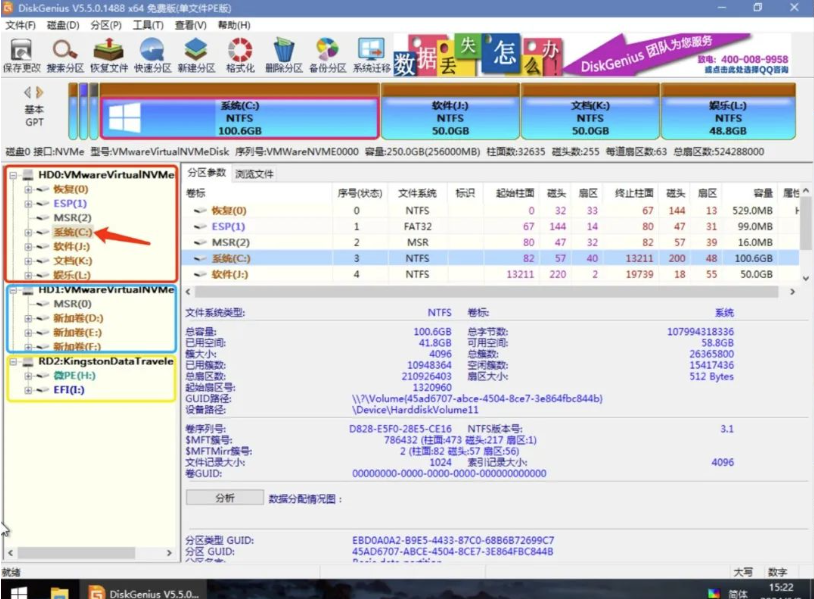This screenshot has width=814, height=599.
Task: Switch to the 浏览文件 tab
Action: point(254,174)
